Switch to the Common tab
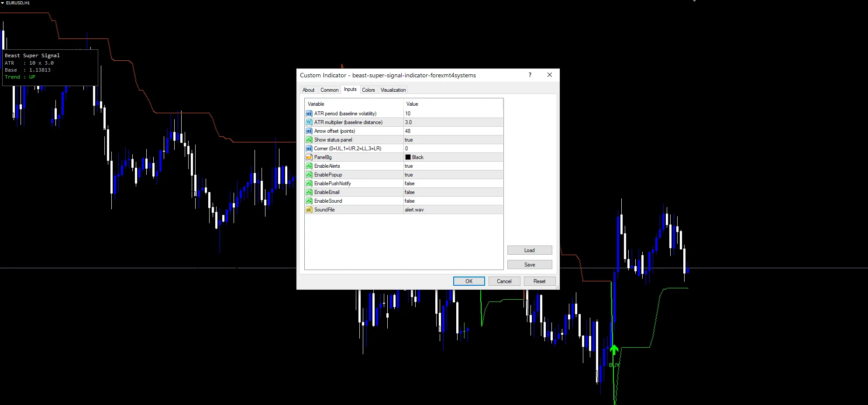The height and width of the screenshot is (405, 868). coord(330,90)
